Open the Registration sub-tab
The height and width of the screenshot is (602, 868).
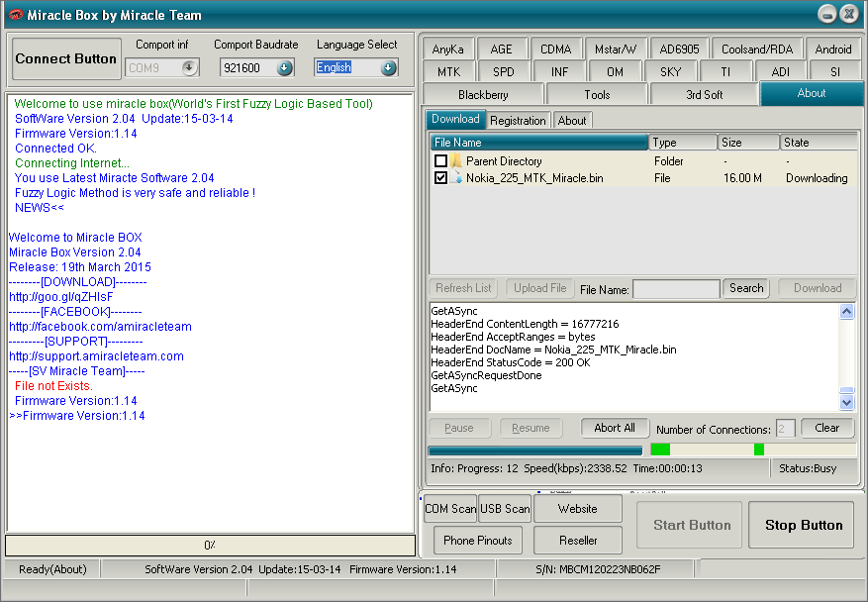(519, 120)
